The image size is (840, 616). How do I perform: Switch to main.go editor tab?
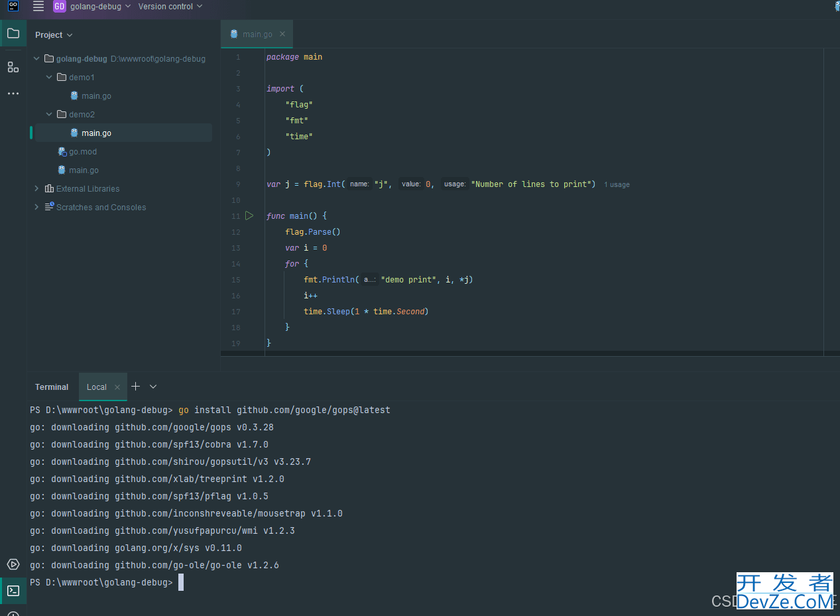(x=257, y=34)
